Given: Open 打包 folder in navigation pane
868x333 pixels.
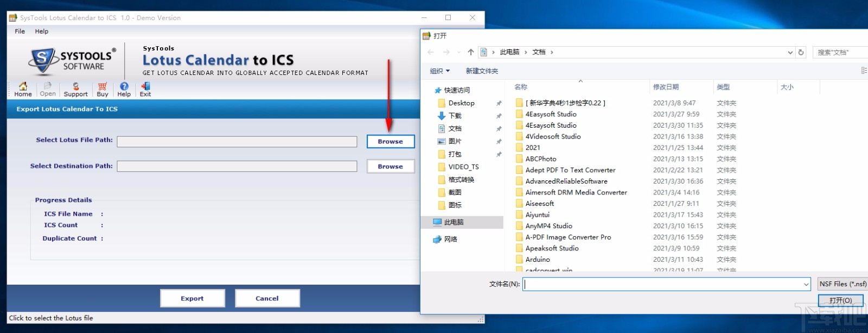Looking at the screenshot, I should 455,154.
